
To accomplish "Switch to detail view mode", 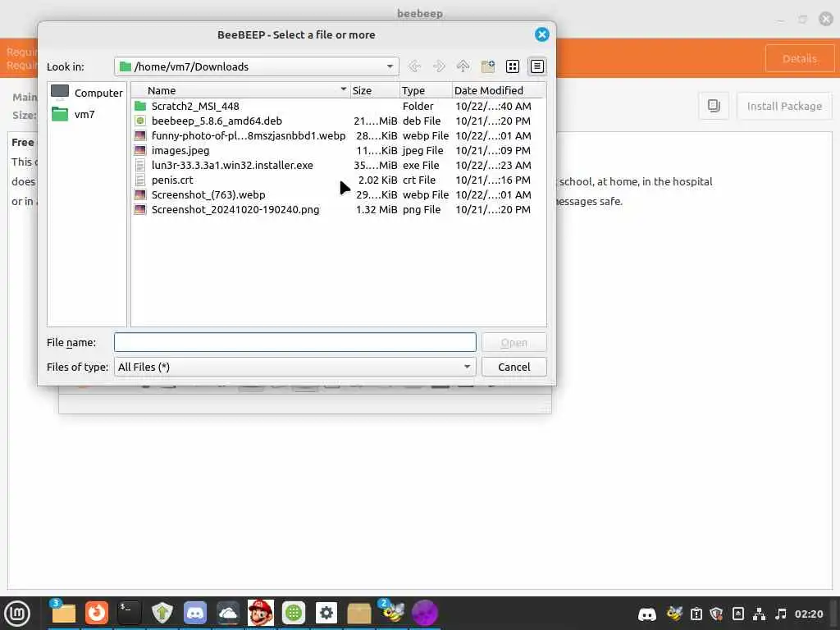I will 536,66.
